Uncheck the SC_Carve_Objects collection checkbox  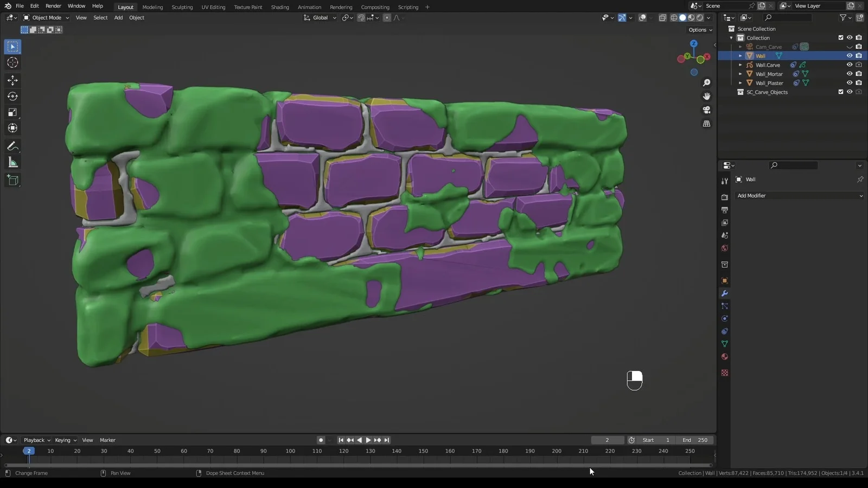pos(840,92)
